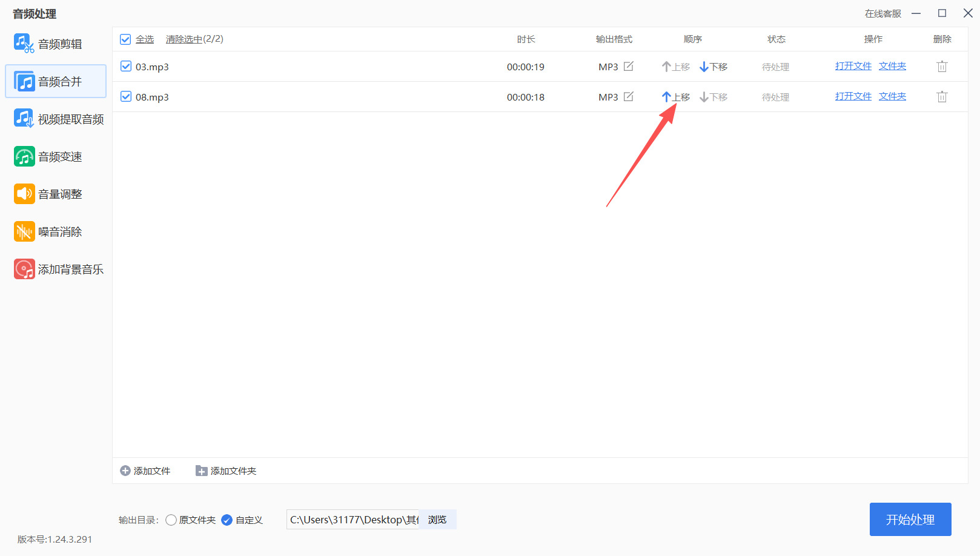Click the 视频提取音频 sidebar icon
Image resolution: width=980 pixels, height=556 pixels.
pyautogui.click(x=24, y=119)
